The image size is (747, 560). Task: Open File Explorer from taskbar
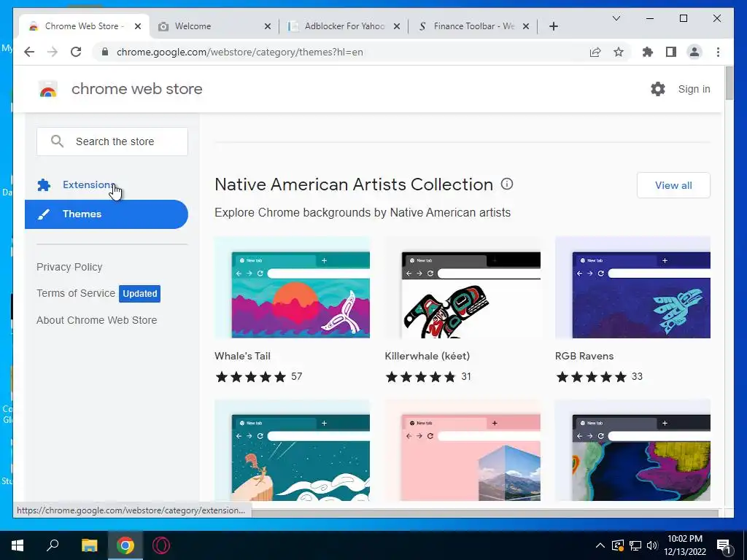click(89, 545)
